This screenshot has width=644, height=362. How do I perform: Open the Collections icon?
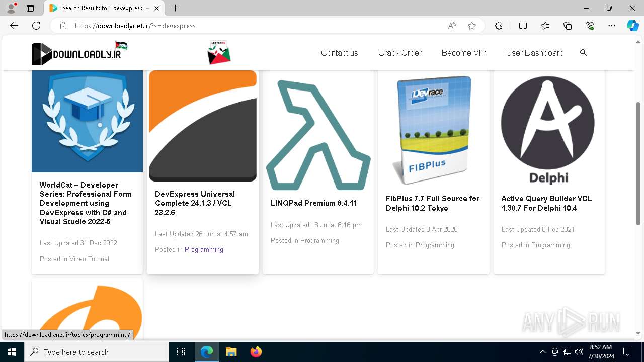[568, 26]
